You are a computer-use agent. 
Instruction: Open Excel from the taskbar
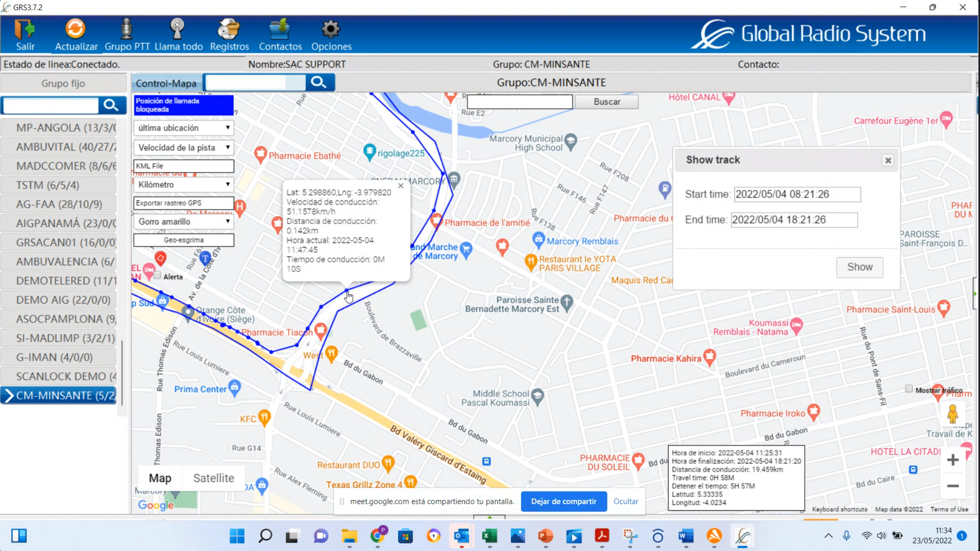pos(489,536)
